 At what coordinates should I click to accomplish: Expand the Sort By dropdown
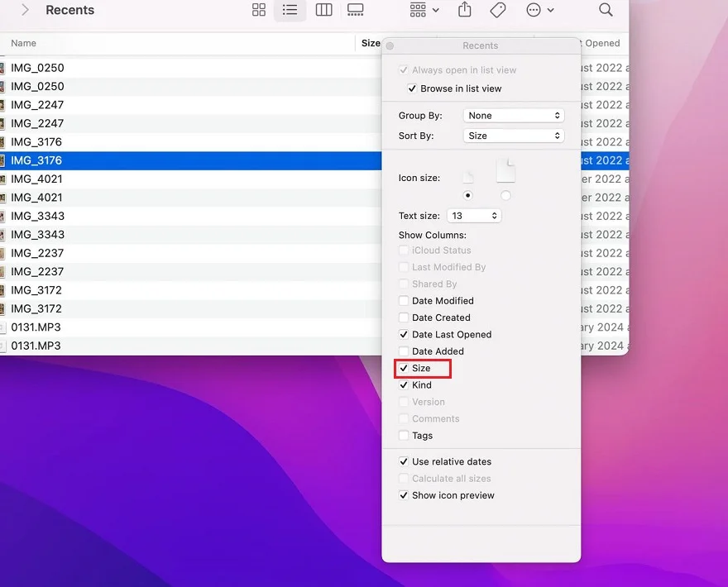[513, 136]
